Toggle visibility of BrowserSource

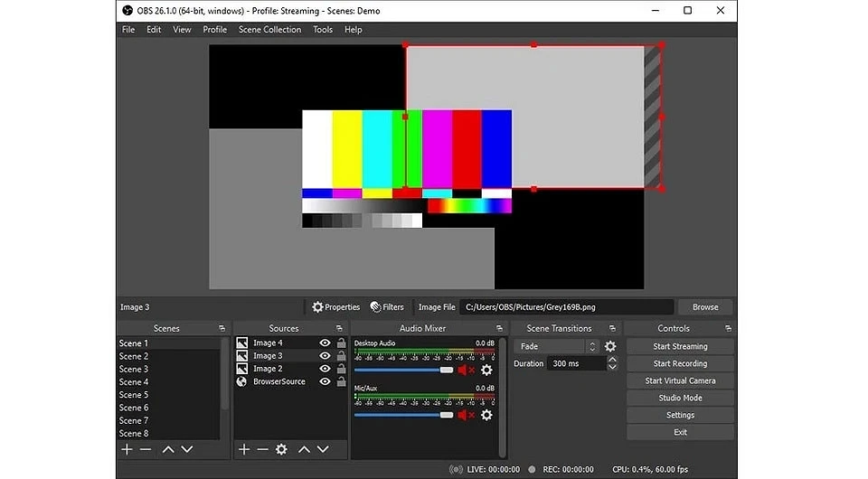tap(325, 381)
